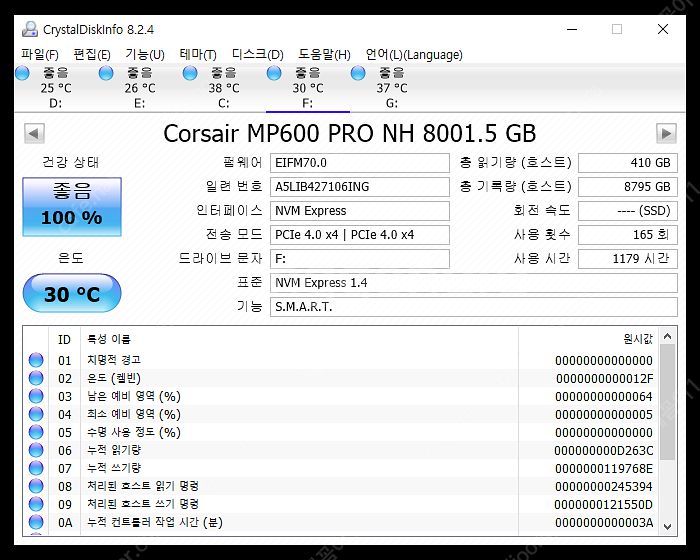The image size is (700, 560).
Task: Click the interface field NVM Express
Action: 360,211
